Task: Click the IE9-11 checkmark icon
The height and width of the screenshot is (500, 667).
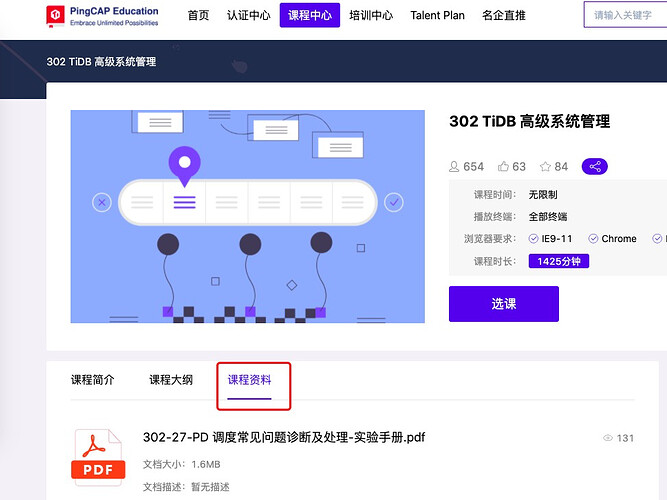Action: click(x=533, y=239)
